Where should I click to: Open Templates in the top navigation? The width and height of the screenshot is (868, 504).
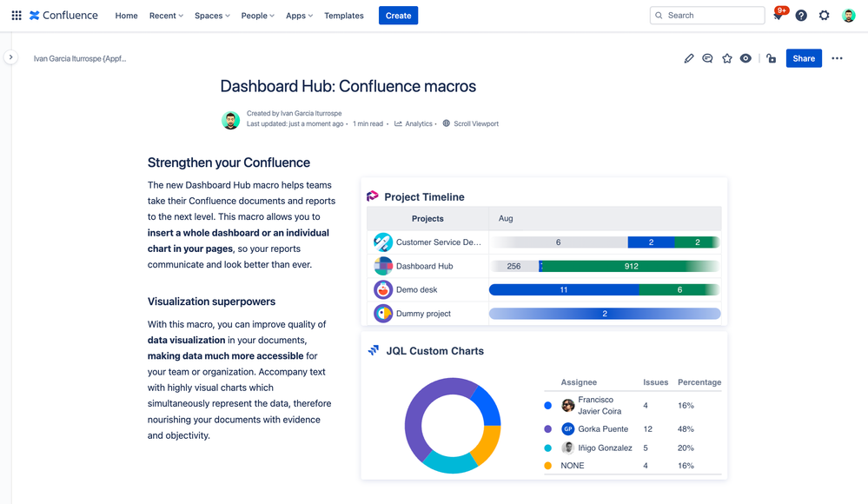pos(344,16)
